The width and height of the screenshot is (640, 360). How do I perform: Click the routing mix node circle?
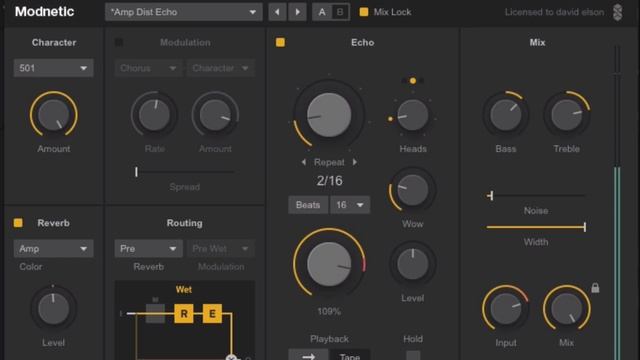[x=231, y=358]
